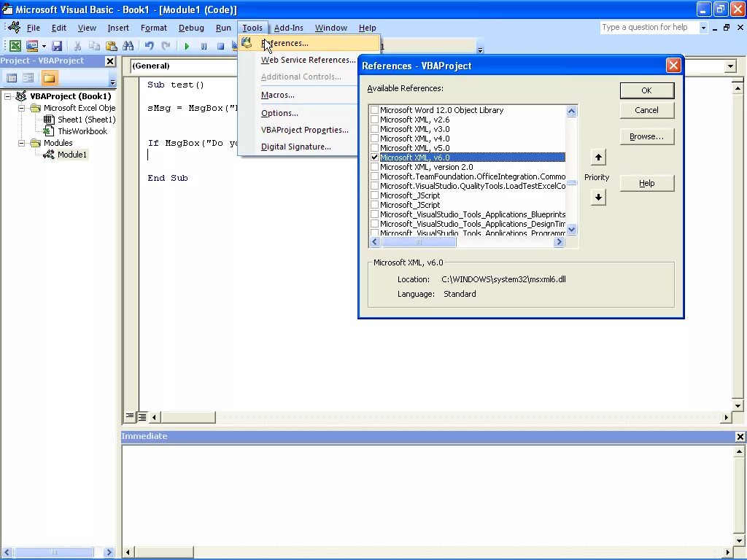
Task: Click the Type a question for help field
Action: pyautogui.click(x=649, y=27)
